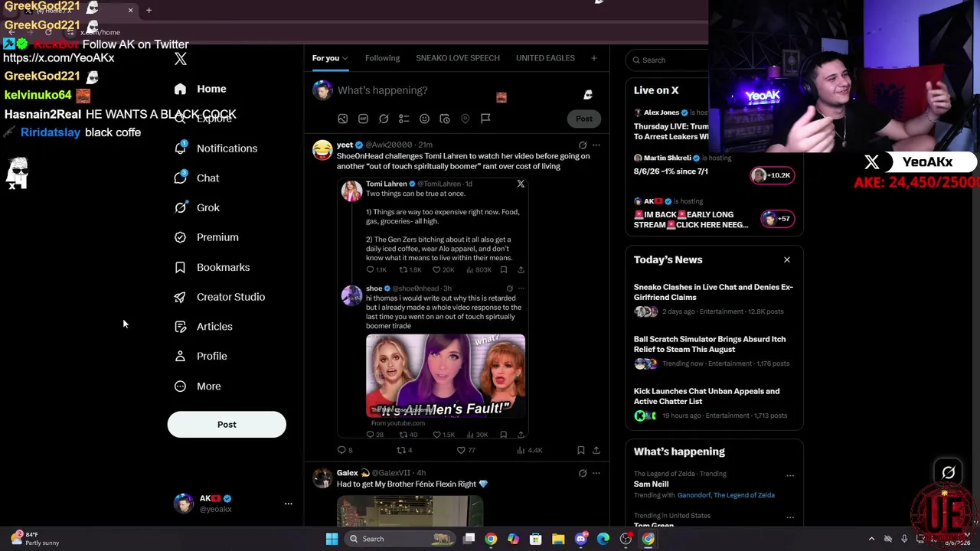980x551 pixels.
Task: Add a new timeline tab with plus
Action: 593,58
